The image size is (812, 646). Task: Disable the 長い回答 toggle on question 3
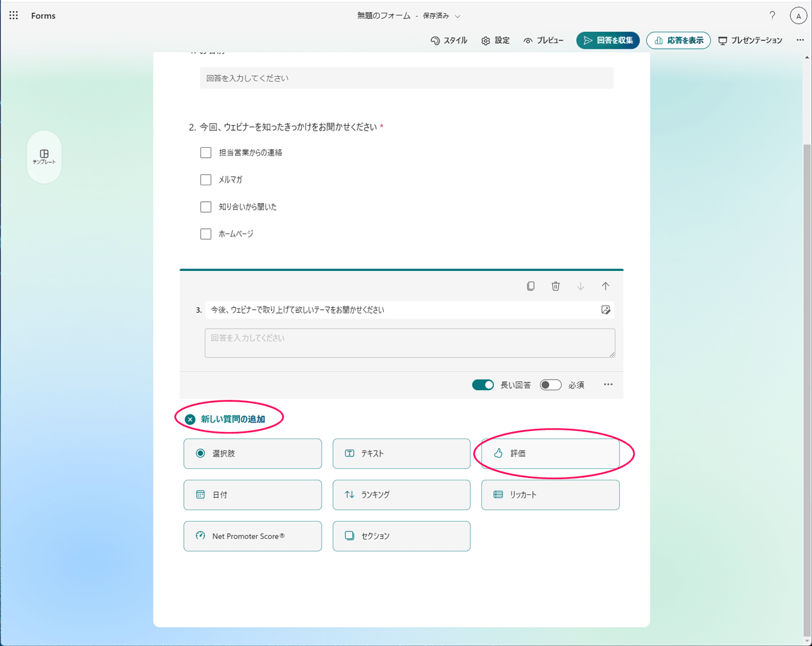[x=483, y=385]
